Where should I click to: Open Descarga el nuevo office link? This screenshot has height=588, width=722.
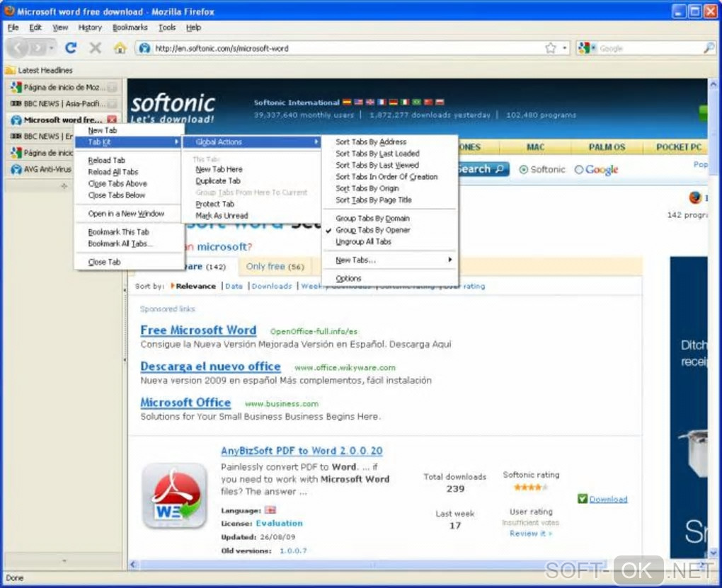210,367
